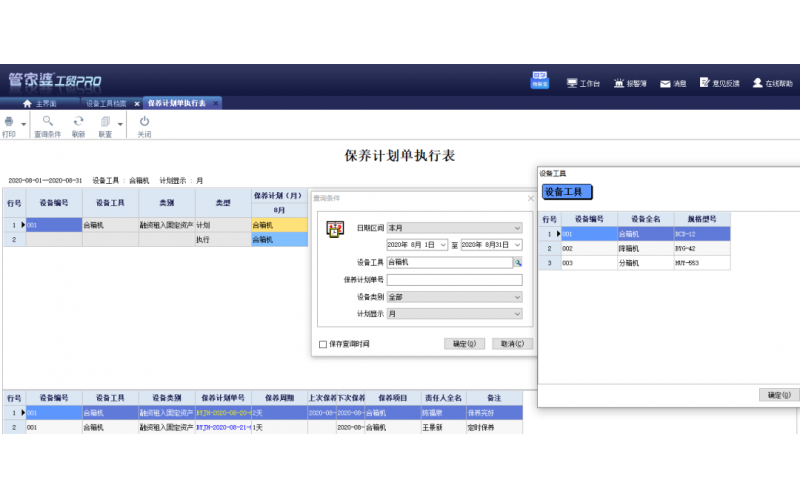Screen dimensions: 800x500
Task: Click the blue assistant icon in header
Action: (539, 80)
